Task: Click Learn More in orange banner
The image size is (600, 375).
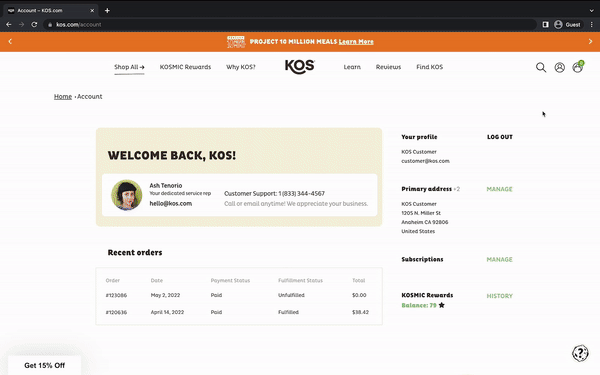Action: 356,42
